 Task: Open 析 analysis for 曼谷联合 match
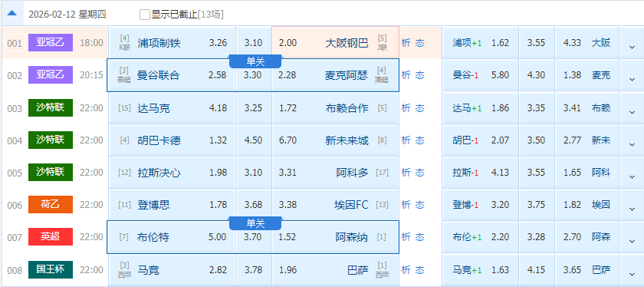pos(406,75)
